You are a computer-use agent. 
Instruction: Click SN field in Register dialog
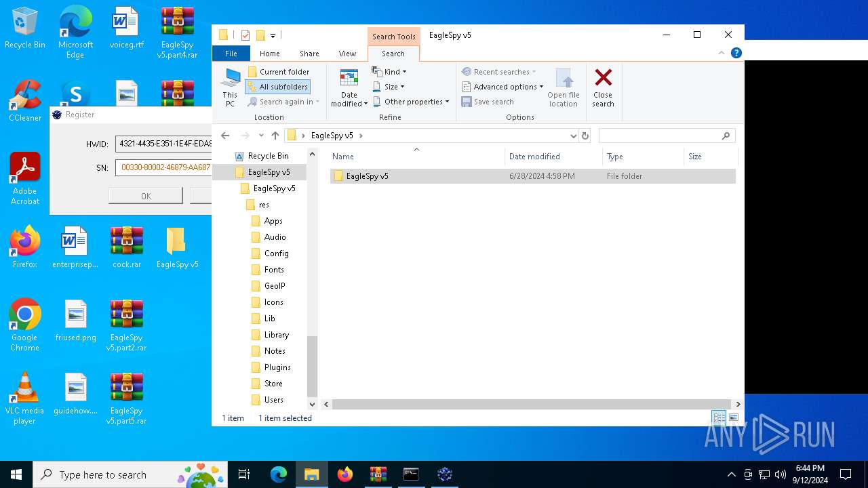(163, 167)
